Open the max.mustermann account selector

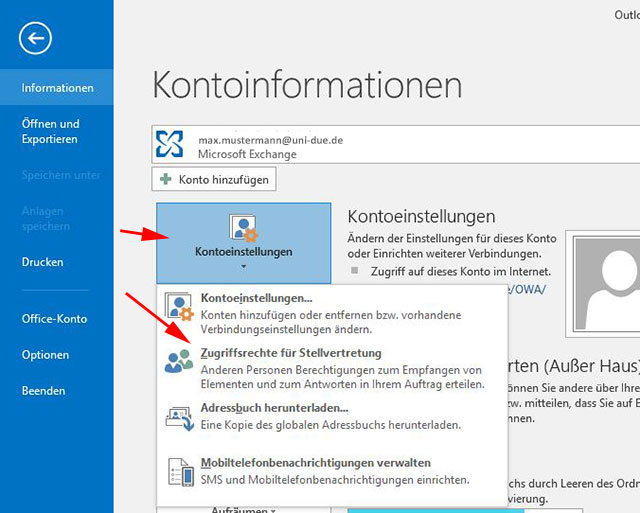click(390, 146)
